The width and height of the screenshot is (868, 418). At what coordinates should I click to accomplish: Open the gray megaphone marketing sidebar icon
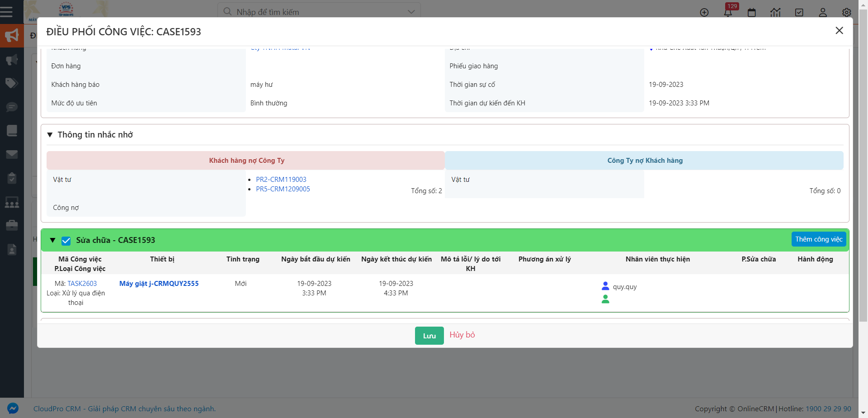pos(12,60)
